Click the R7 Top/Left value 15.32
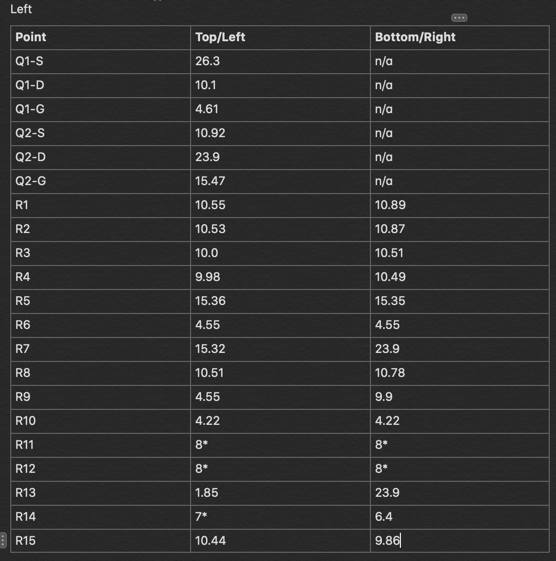The image size is (556, 561). (x=281, y=349)
